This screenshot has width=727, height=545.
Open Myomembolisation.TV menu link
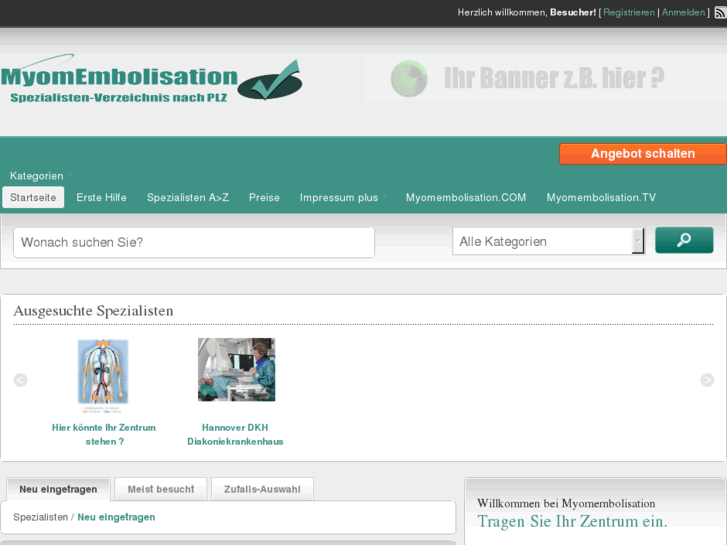(601, 198)
